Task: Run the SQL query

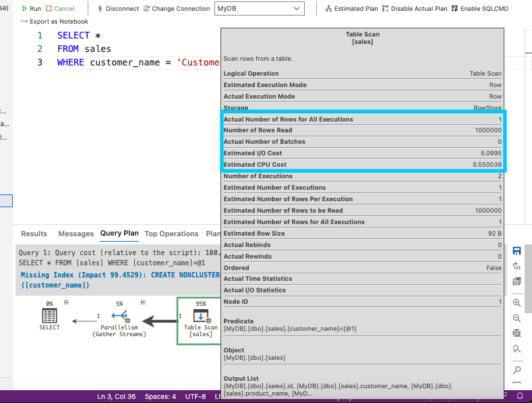Action: coord(31,9)
